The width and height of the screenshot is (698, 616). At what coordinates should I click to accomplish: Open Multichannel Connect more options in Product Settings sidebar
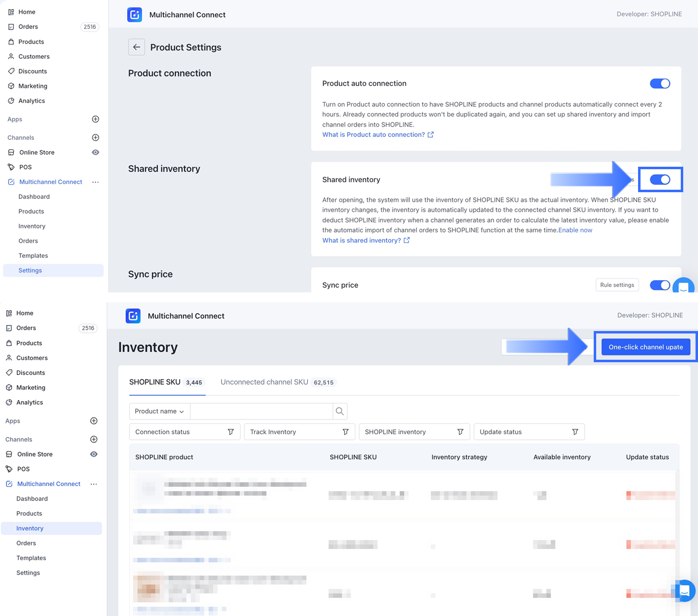96,182
